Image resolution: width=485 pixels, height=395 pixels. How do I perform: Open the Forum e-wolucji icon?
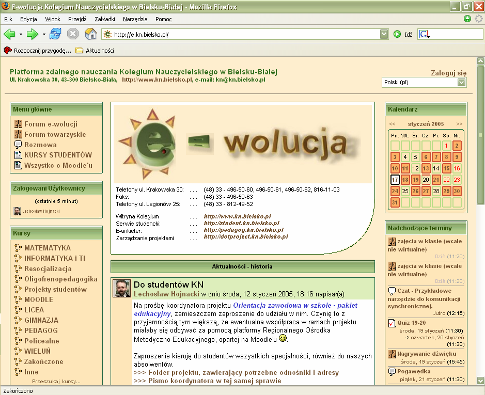pyautogui.click(x=18, y=124)
